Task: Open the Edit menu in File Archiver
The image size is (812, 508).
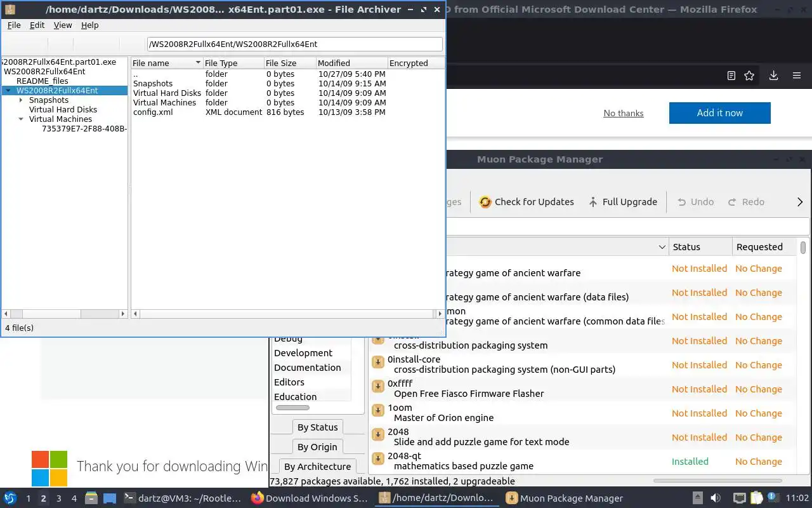Action: (x=37, y=25)
